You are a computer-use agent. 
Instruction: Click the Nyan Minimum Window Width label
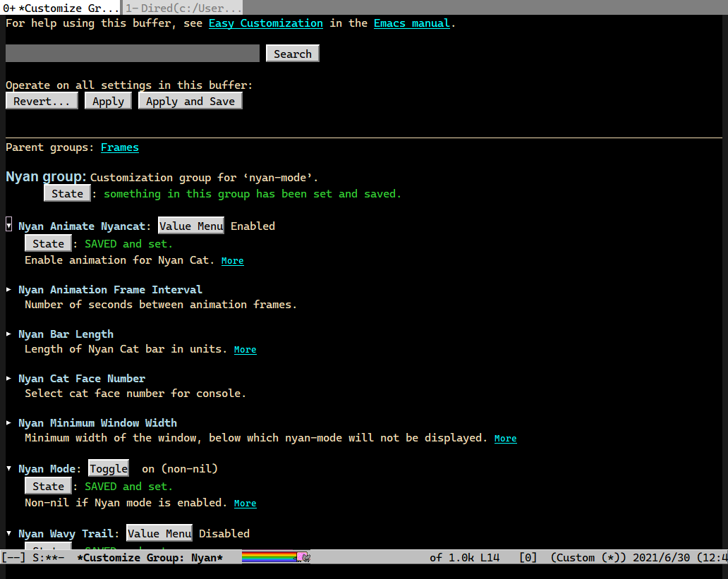tap(97, 423)
